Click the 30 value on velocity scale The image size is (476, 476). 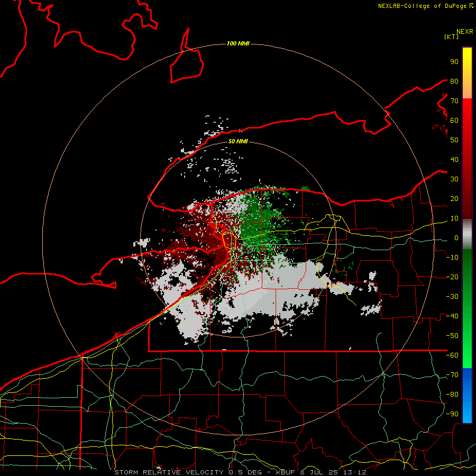click(x=454, y=179)
